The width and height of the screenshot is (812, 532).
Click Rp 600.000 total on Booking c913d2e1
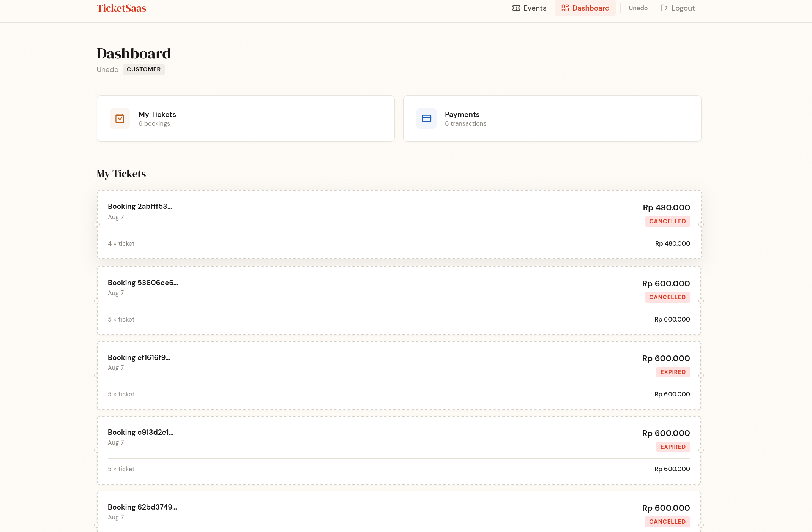coord(666,433)
